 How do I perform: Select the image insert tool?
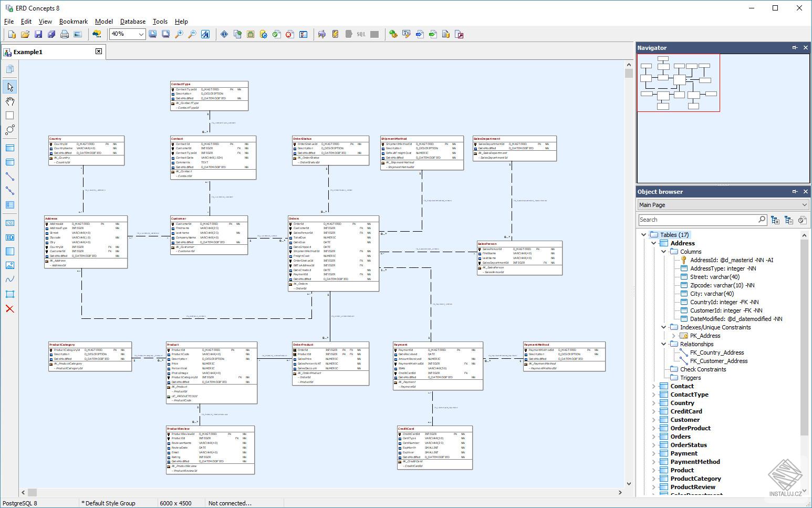tap(9, 266)
